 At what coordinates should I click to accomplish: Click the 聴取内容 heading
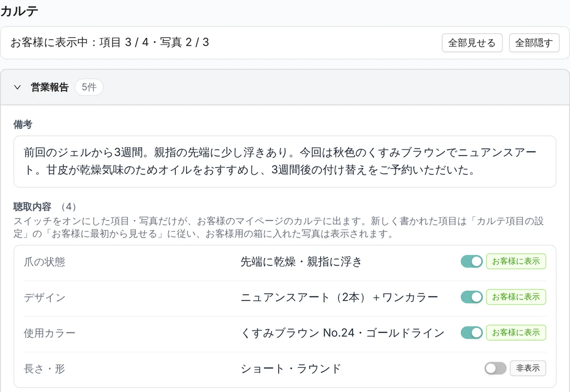point(33,207)
